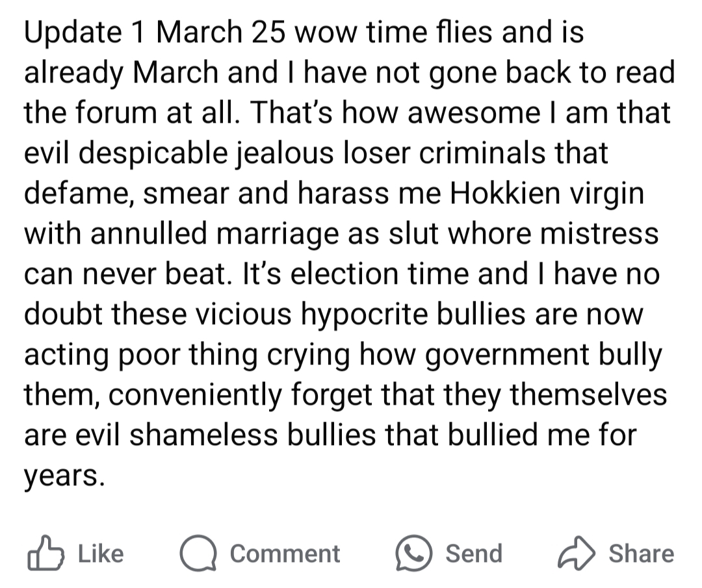Click the line starting "evil despicable jealous"
702x588 pixels.
coord(316,153)
